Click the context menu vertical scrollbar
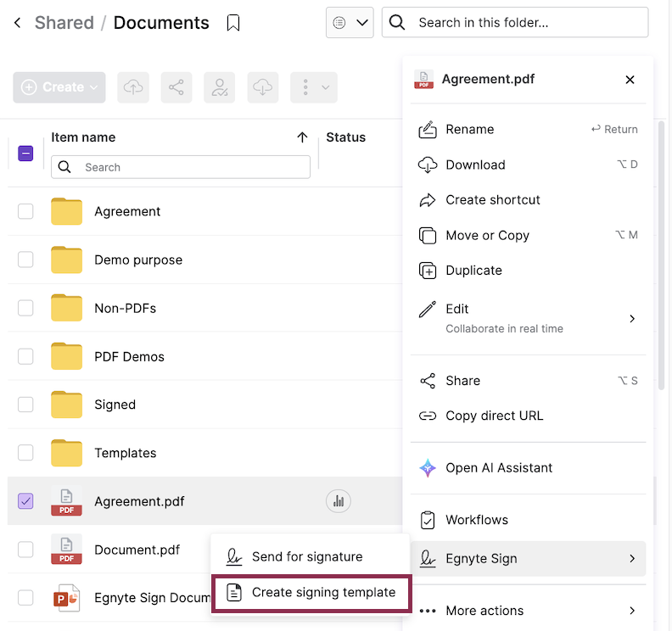 point(662,254)
